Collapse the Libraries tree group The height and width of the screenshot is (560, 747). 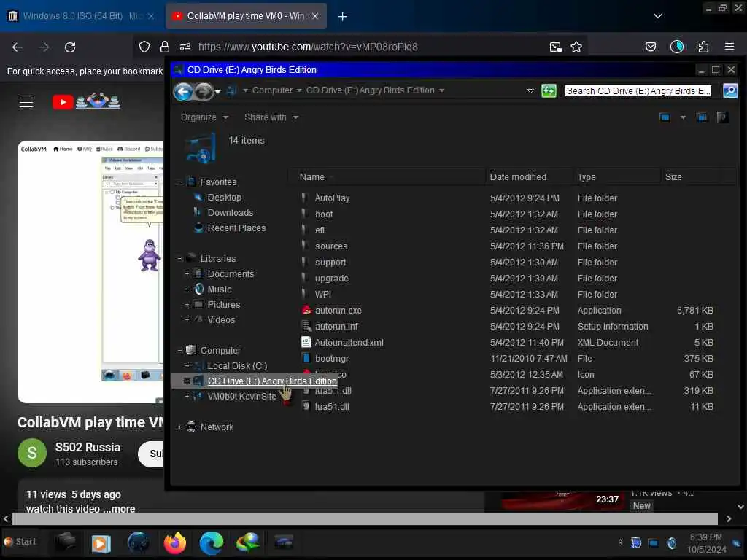(x=179, y=259)
